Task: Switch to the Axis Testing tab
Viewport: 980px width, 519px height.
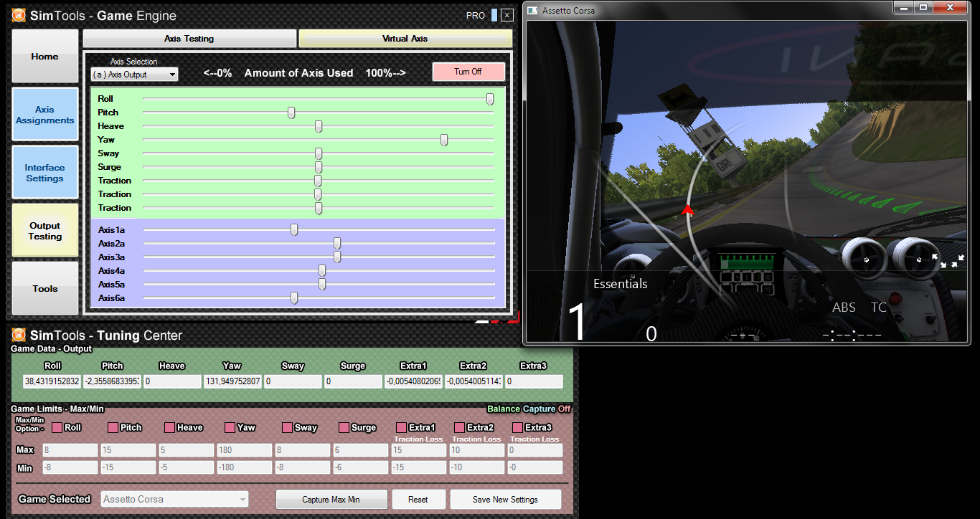Action: tap(189, 39)
